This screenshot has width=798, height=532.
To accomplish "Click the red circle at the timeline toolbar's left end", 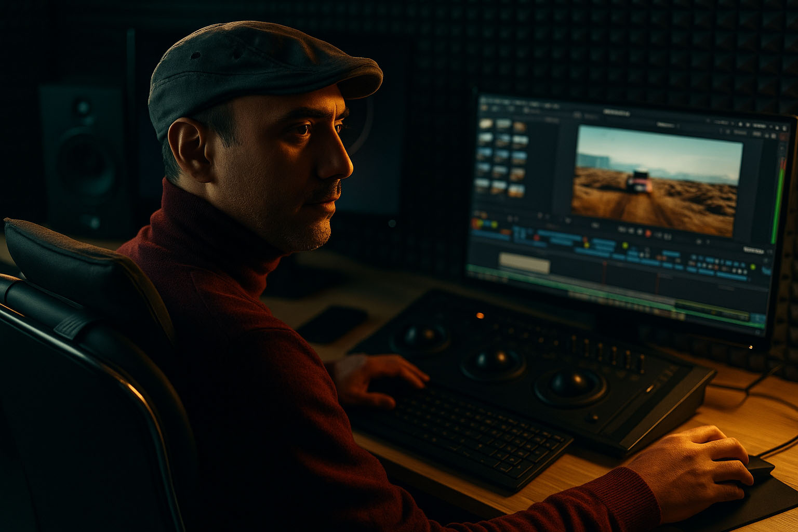I will click(475, 223).
